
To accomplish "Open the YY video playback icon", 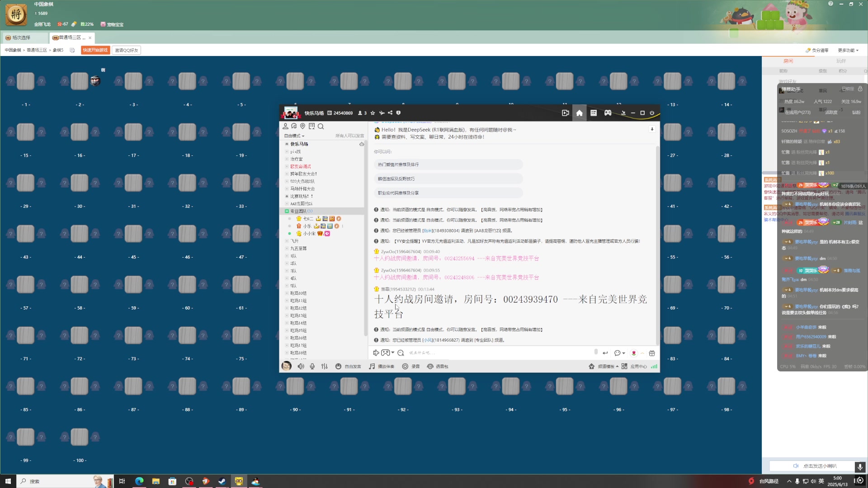I will [x=565, y=113].
